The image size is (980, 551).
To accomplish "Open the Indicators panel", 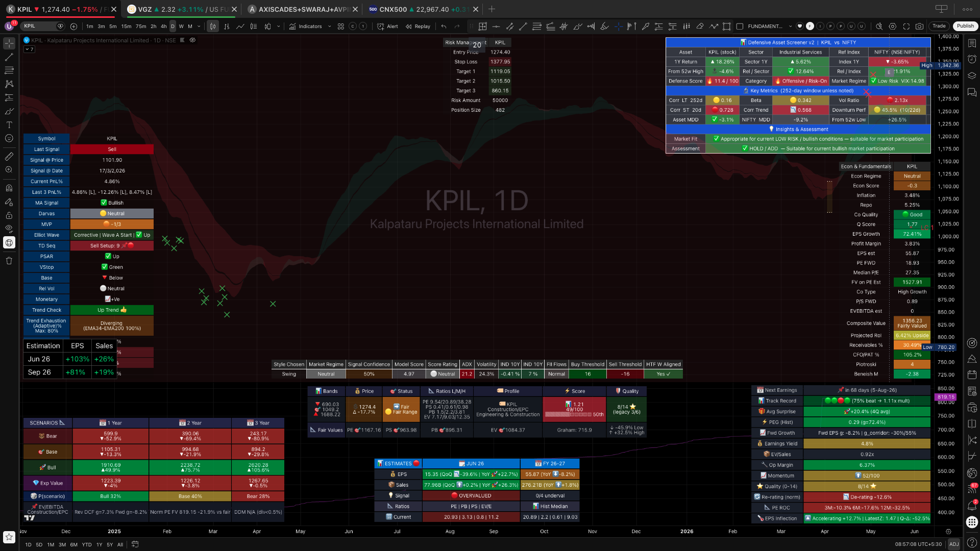I will pyautogui.click(x=305, y=26).
